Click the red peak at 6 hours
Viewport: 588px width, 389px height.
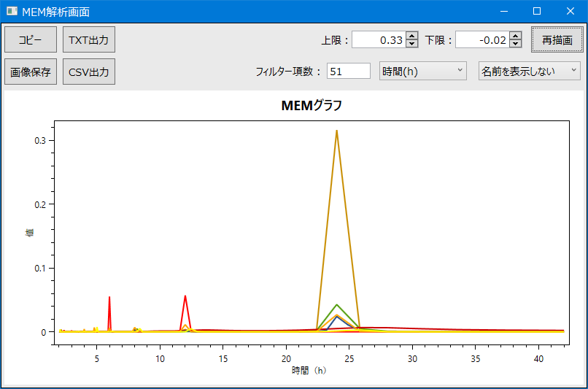pyautogui.click(x=109, y=297)
